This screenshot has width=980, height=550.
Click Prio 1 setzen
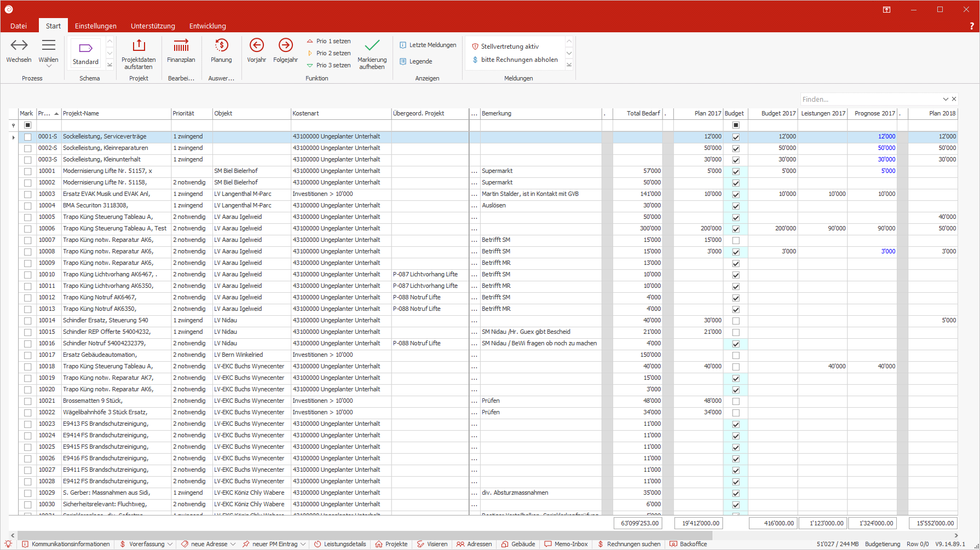[328, 41]
